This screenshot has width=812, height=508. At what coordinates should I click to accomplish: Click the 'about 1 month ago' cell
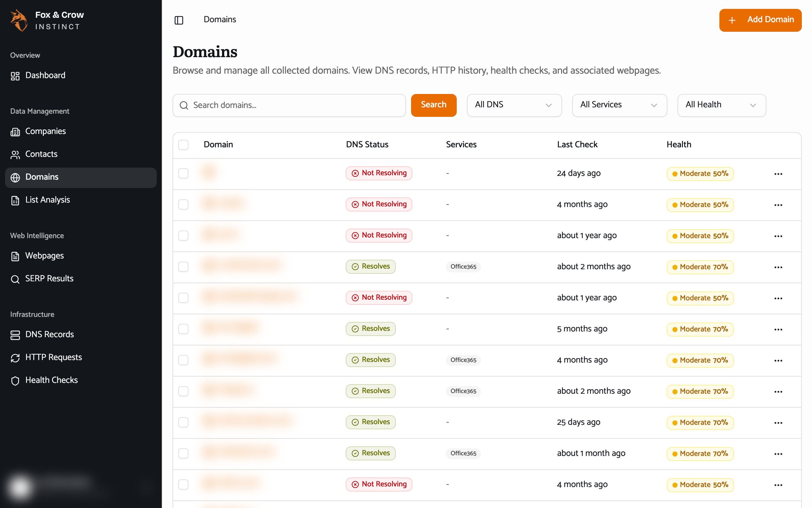coord(591,453)
